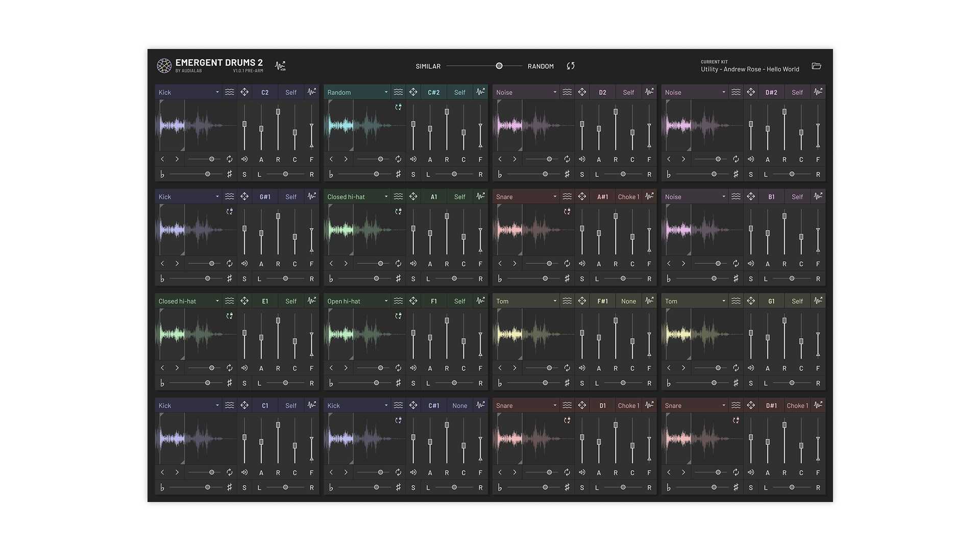The width and height of the screenshot is (980, 551).
Task: Click the refresh icon next to RANDOM
Action: tap(571, 66)
